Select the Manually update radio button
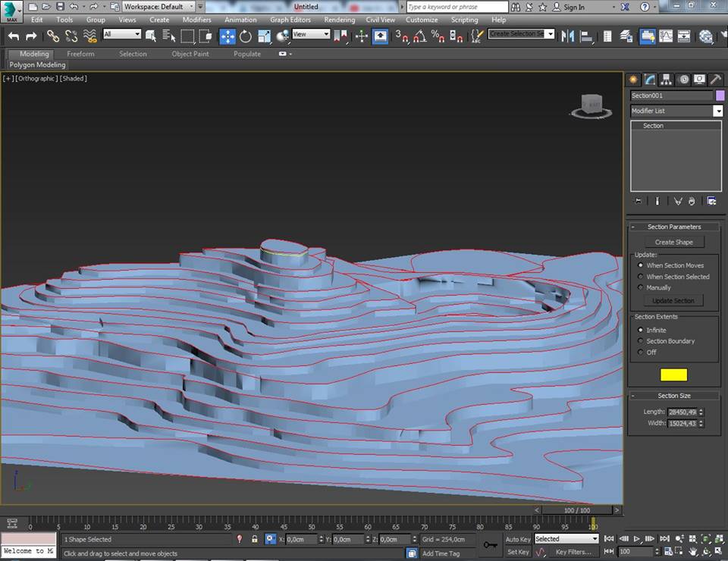The height and width of the screenshot is (561, 728). click(641, 288)
